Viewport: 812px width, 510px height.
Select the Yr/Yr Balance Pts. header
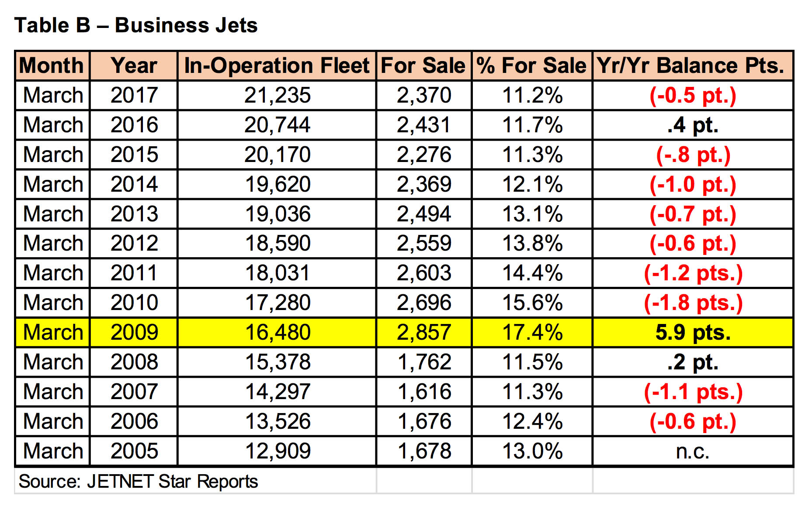click(x=693, y=65)
